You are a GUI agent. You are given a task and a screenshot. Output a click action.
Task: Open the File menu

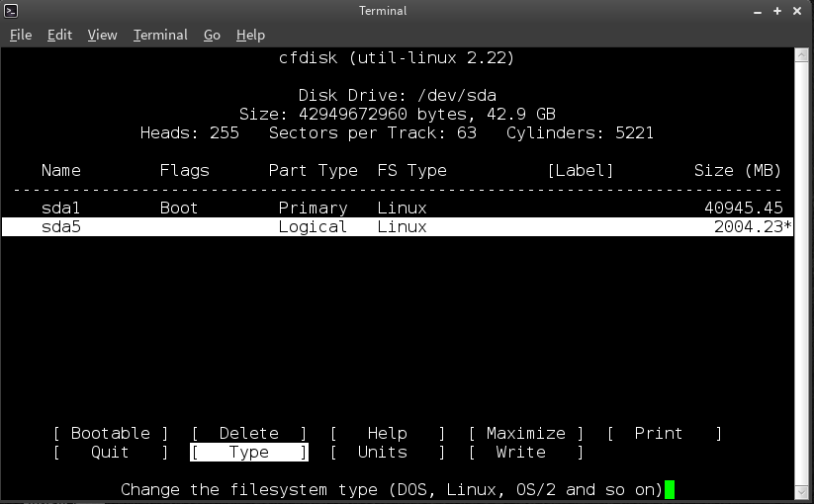click(x=21, y=35)
